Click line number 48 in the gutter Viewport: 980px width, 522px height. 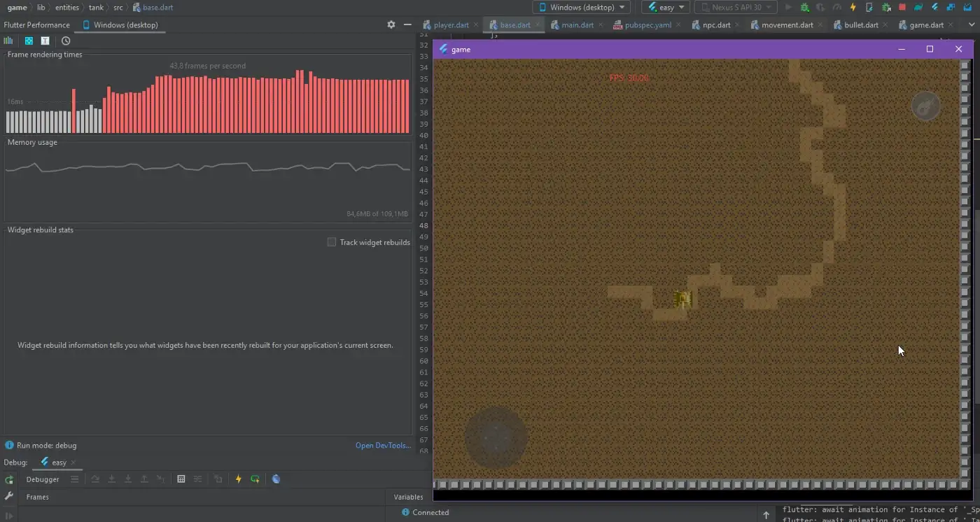point(423,225)
